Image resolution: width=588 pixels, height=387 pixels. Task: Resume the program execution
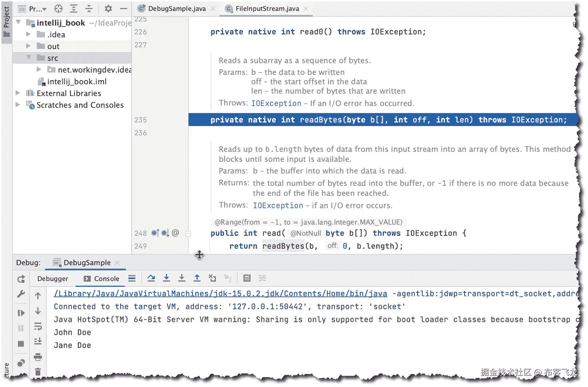[21, 313]
